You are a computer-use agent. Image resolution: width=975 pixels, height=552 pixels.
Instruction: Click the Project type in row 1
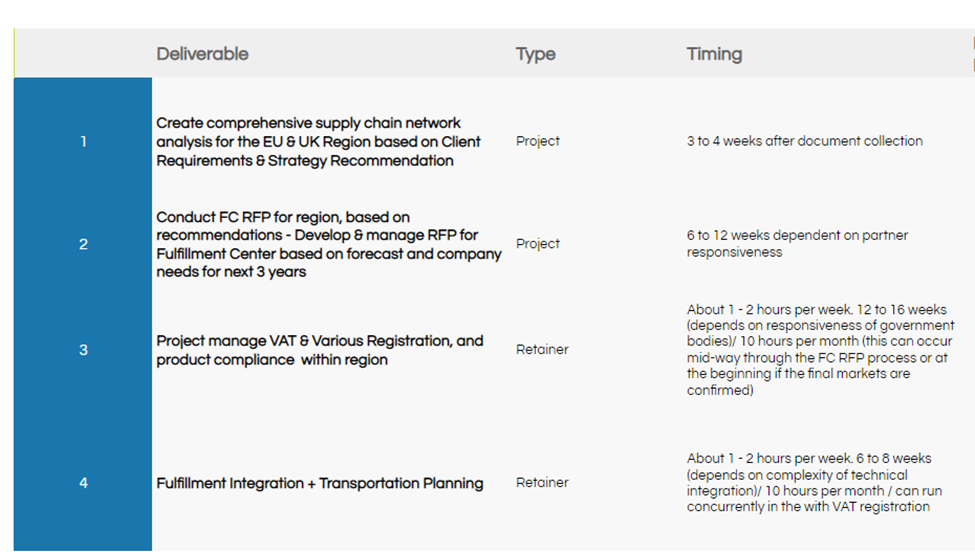538,141
